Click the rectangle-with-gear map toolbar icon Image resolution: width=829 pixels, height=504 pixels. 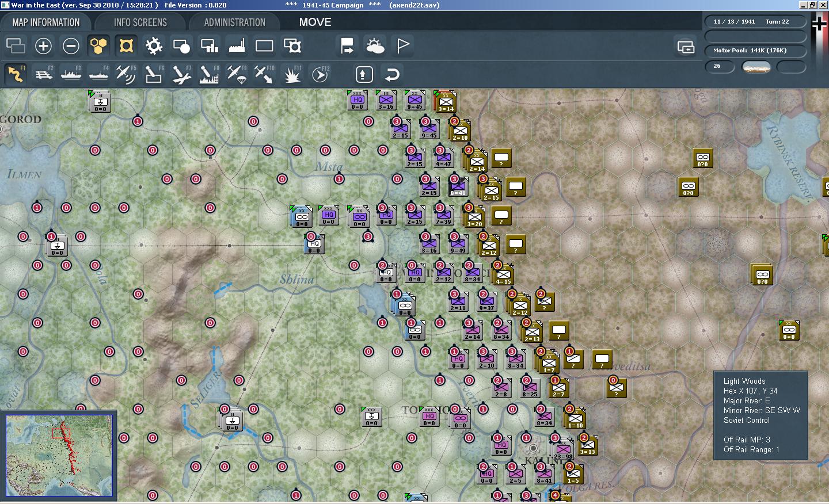(292, 46)
